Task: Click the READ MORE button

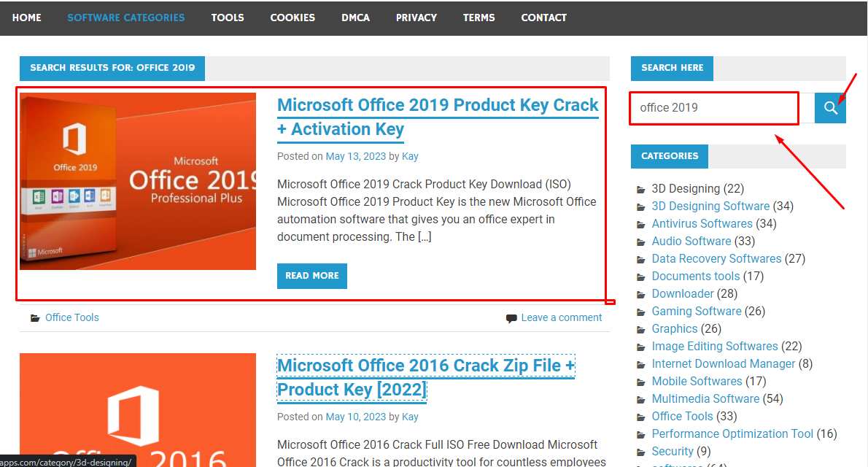Action: click(x=312, y=276)
